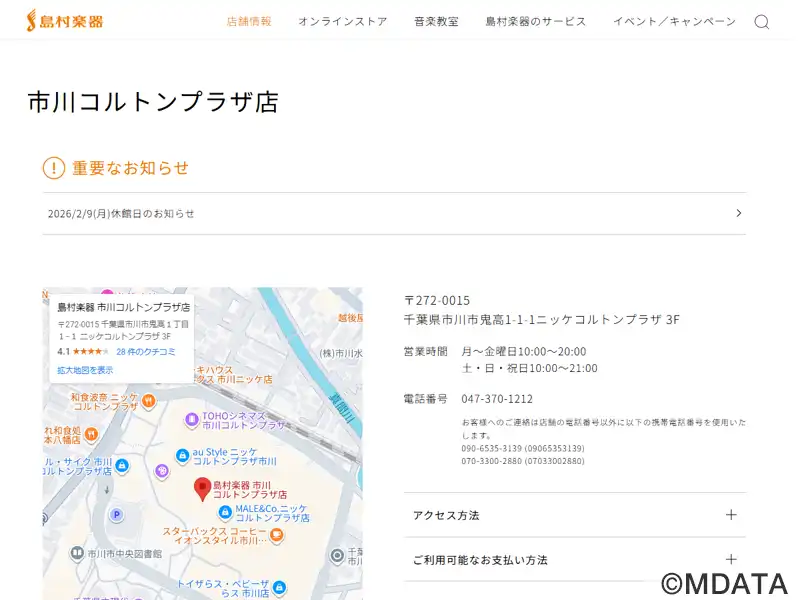Viewport: 800px width, 600px height.
Task: Click the Cycle Ichikawa shop marker
Action: [121, 466]
